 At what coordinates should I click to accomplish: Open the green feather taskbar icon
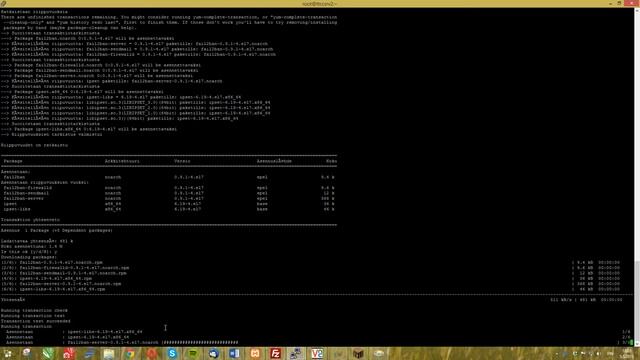pyautogui.click(x=47, y=354)
